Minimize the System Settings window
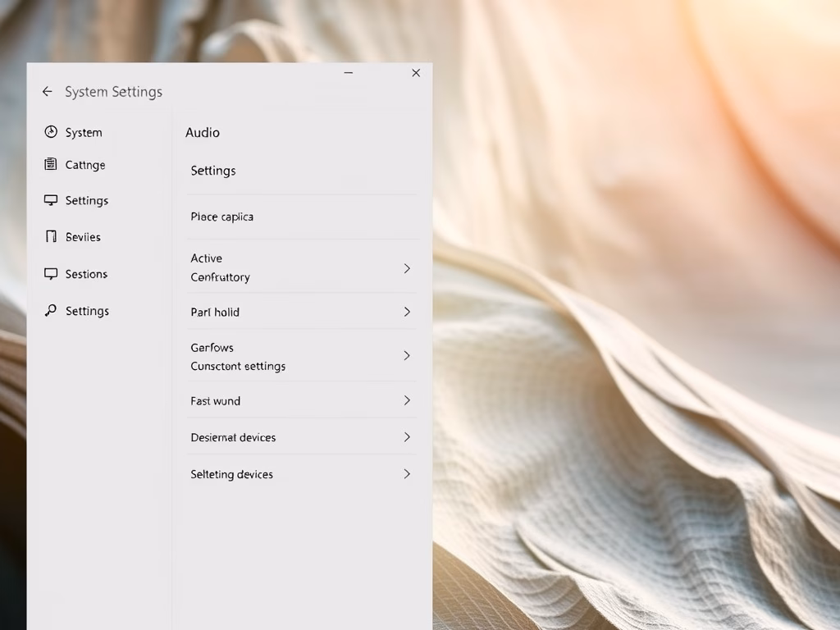 pos(348,72)
